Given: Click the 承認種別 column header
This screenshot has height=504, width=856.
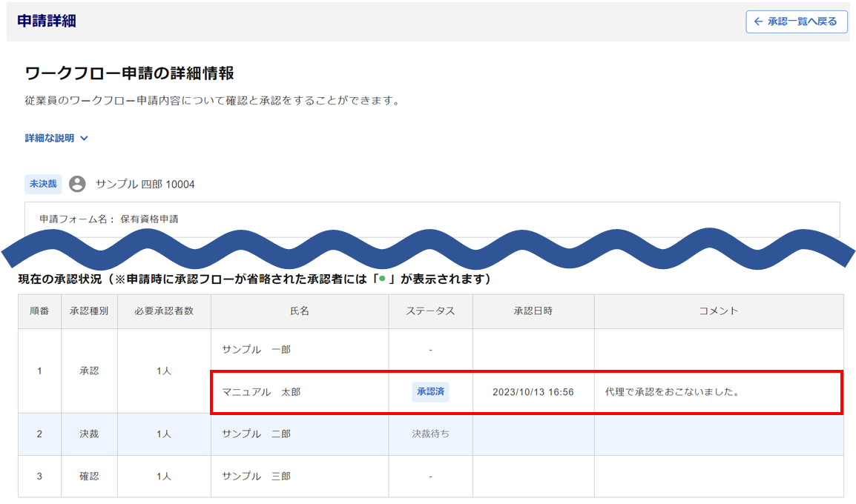Looking at the screenshot, I should [89, 311].
